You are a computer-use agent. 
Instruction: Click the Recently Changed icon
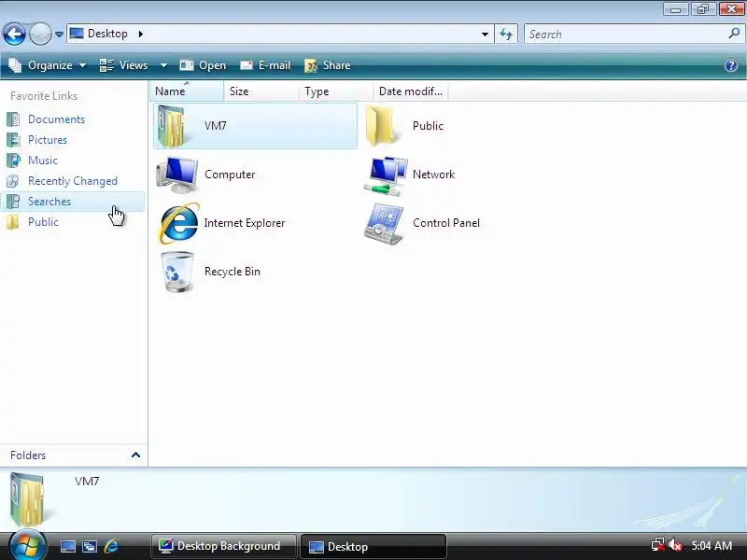(x=13, y=181)
